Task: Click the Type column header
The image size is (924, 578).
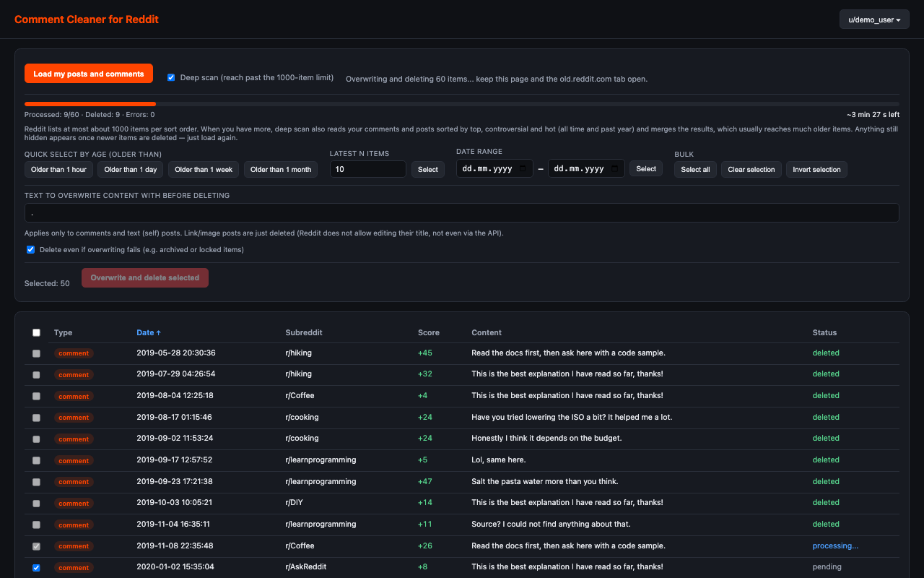Action: pyautogui.click(x=64, y=332)
